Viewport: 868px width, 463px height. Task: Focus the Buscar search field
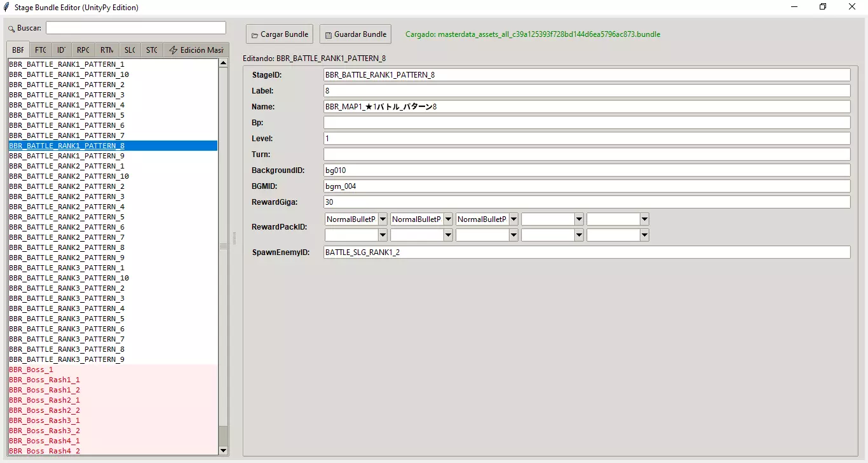(135, 28)
